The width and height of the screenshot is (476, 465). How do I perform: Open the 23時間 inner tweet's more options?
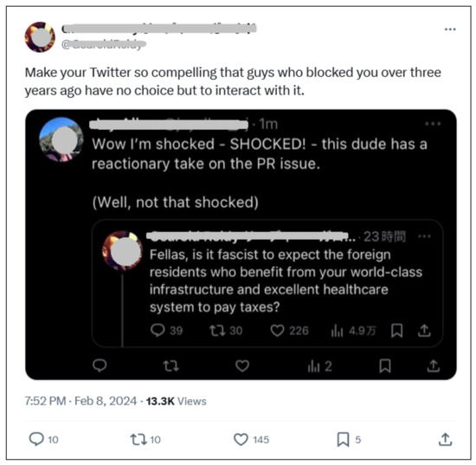[424, 236]
